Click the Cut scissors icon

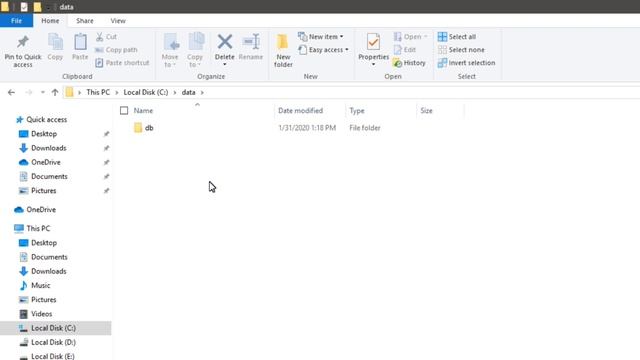pos(99,37)
